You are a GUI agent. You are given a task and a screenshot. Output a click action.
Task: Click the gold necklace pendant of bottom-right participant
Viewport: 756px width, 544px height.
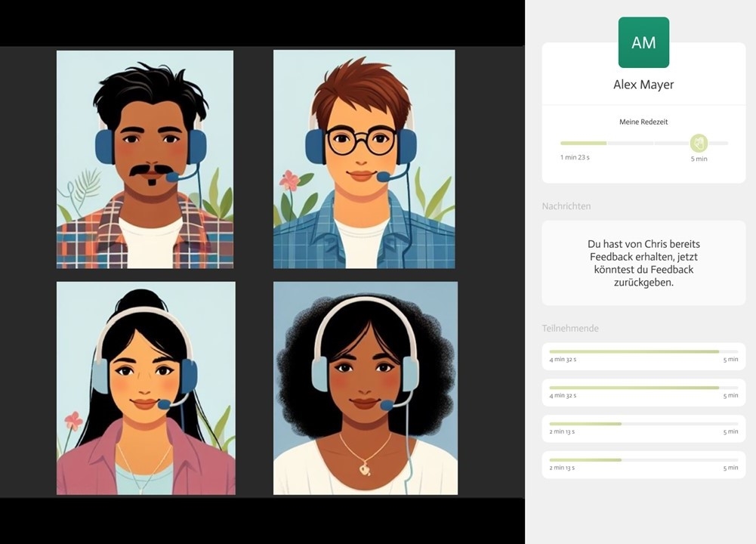pos(365,469)
